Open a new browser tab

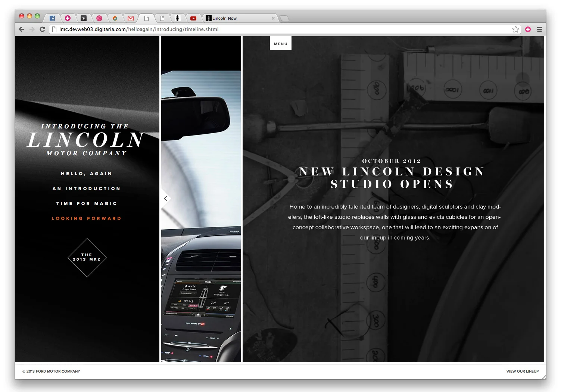tap(284, 18)
